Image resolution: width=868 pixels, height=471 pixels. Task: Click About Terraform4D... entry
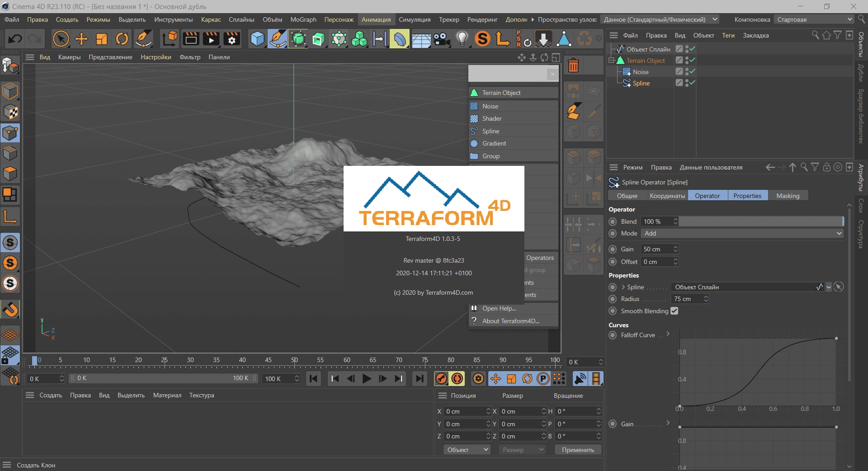[514, 321]
